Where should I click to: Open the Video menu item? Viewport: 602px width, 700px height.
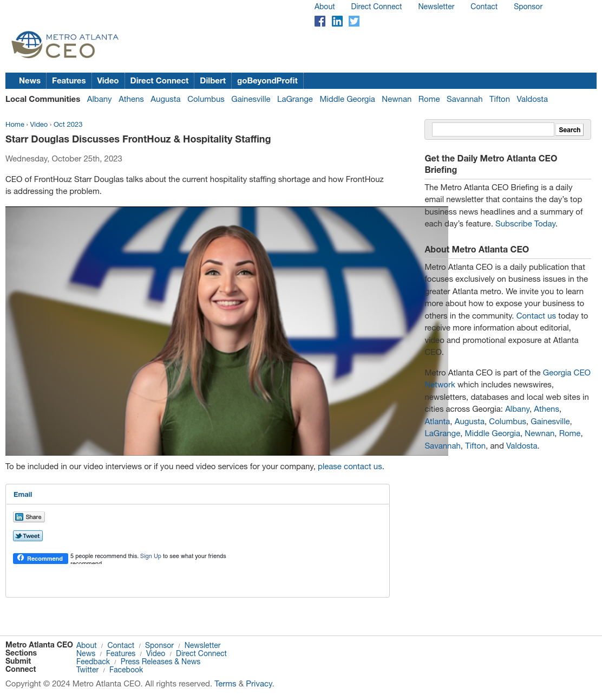point(108,81)
